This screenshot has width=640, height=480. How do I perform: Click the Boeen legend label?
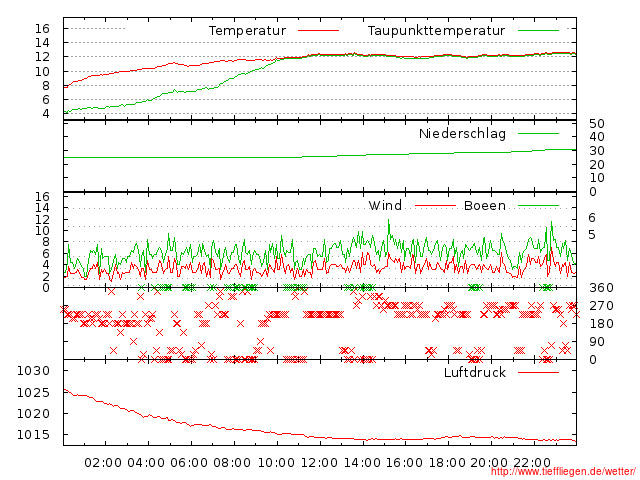(485, 205)
